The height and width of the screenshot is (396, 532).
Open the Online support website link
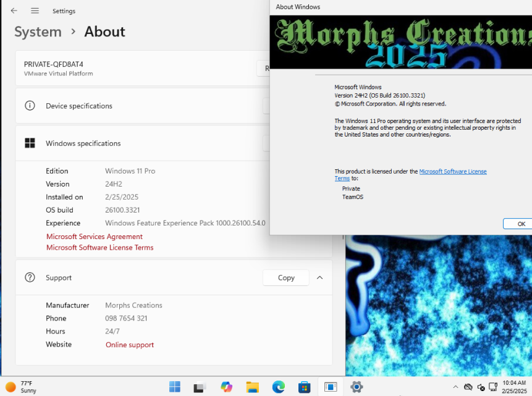[x=130, y=345]
